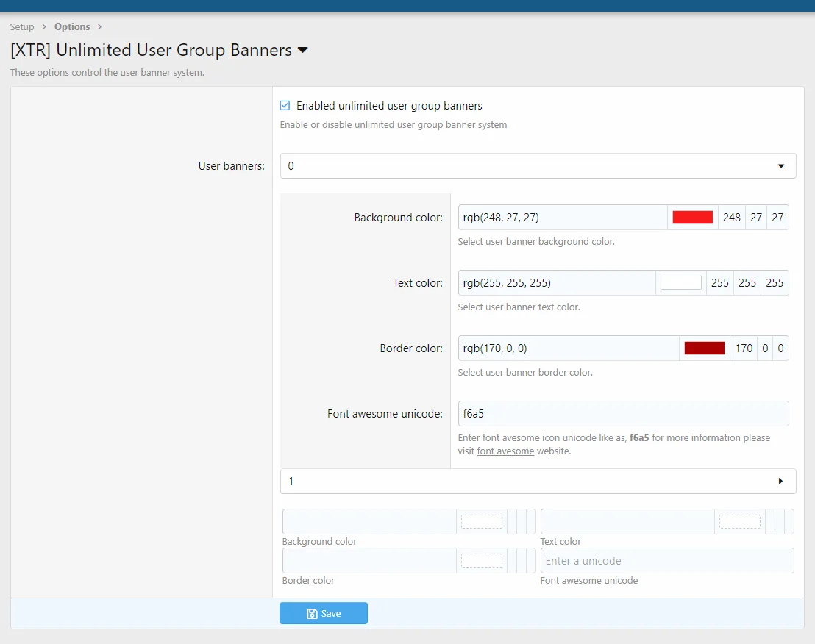Click the dashed Border color swatch at bottom
815x644 pixels.
tap(482, 560)
